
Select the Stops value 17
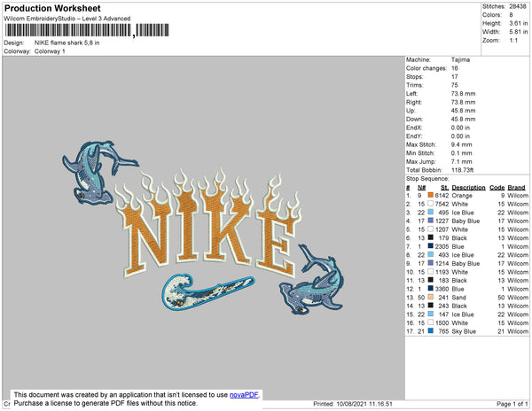[x=454, y=76]
